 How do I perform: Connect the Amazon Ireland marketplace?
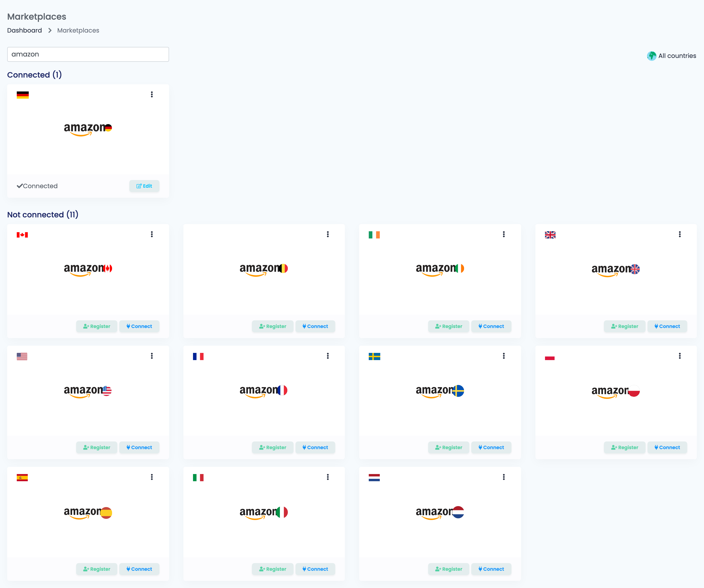(491, 327)
